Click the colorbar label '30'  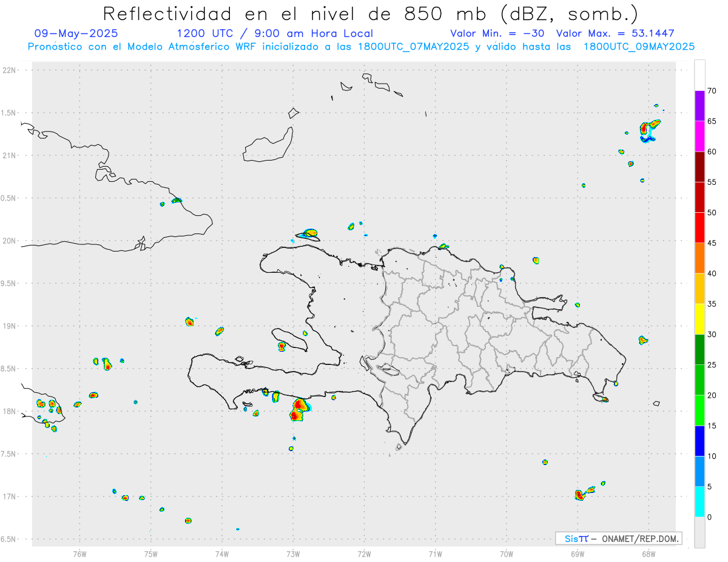[712, 334]
